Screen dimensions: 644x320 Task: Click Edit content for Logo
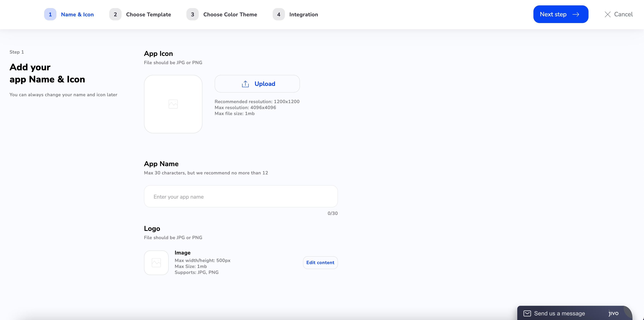(320, 263)
